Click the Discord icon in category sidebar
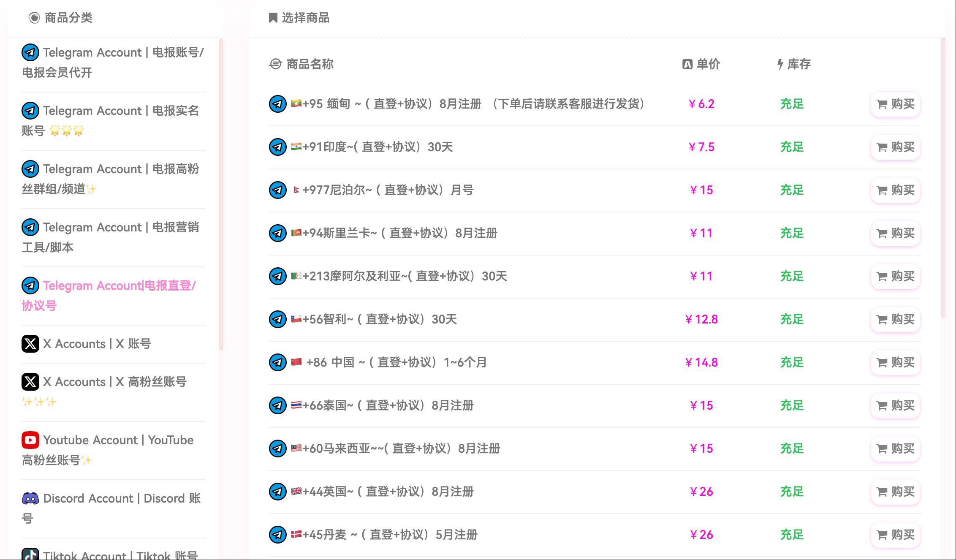The image size is (956, 560). coord(30,498)
